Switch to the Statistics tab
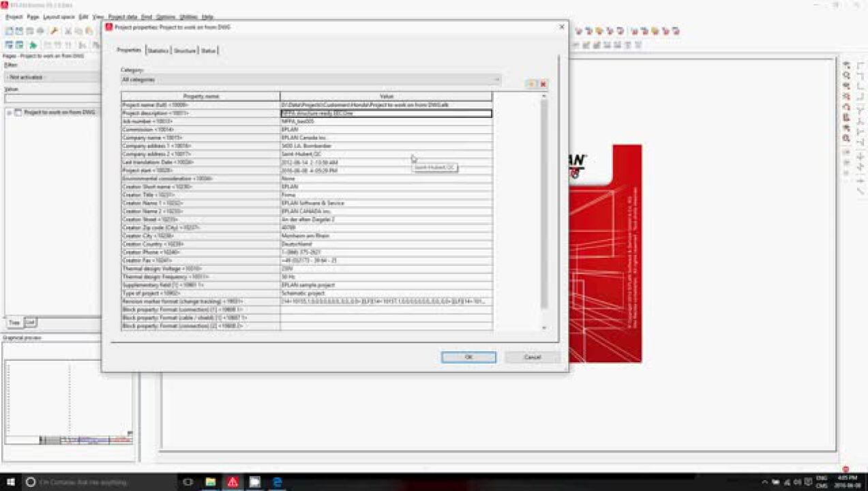The width and height of the screenshot is (868, 491). [158, 50]
